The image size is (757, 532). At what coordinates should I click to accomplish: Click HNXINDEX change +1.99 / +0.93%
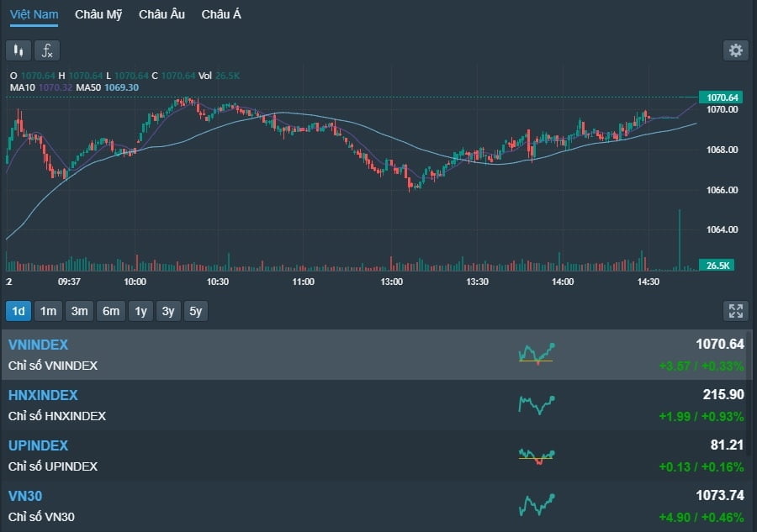701,416
